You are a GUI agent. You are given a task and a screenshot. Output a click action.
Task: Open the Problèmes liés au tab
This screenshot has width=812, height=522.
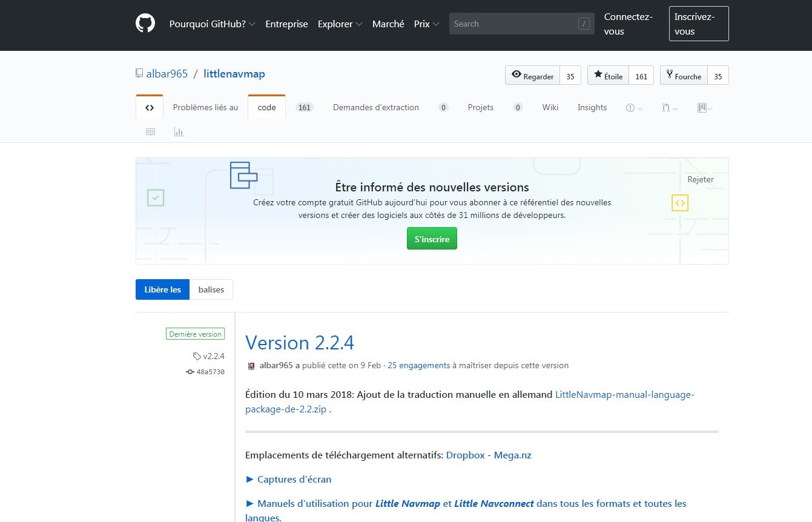click(x=206, y=107)
